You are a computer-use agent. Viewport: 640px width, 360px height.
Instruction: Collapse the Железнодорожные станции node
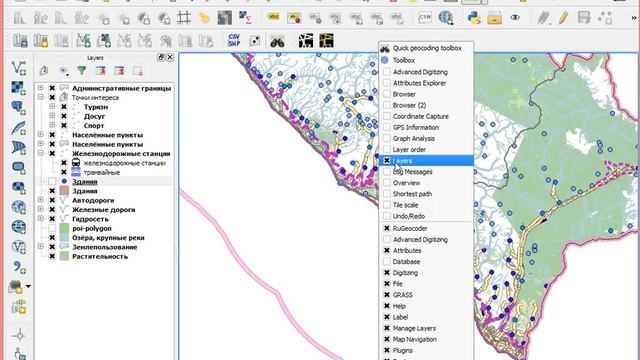point(41,153)
